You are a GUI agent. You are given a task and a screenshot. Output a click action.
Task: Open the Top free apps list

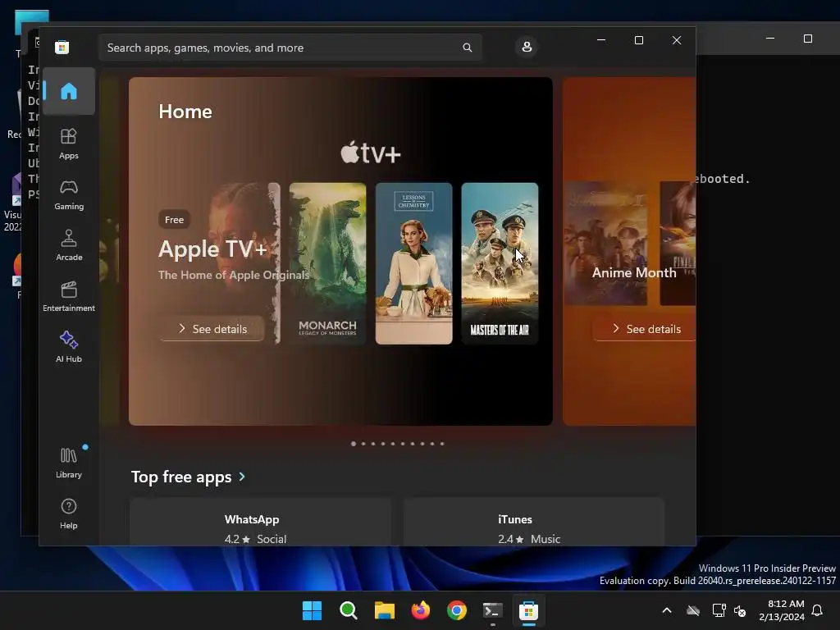coord(181,477)
